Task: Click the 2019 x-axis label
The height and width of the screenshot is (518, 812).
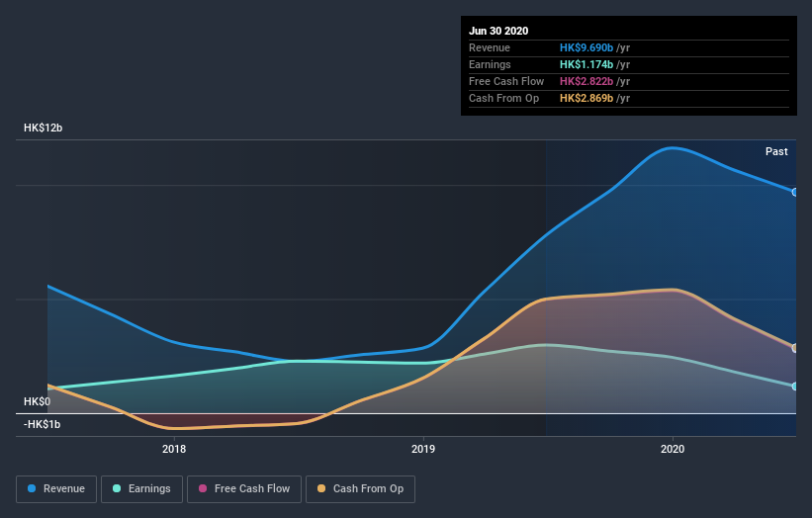Action: 423,449
